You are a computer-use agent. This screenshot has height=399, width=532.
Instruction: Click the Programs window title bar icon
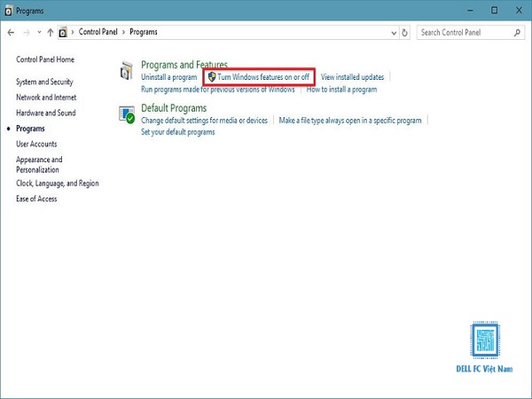(9, 11)
